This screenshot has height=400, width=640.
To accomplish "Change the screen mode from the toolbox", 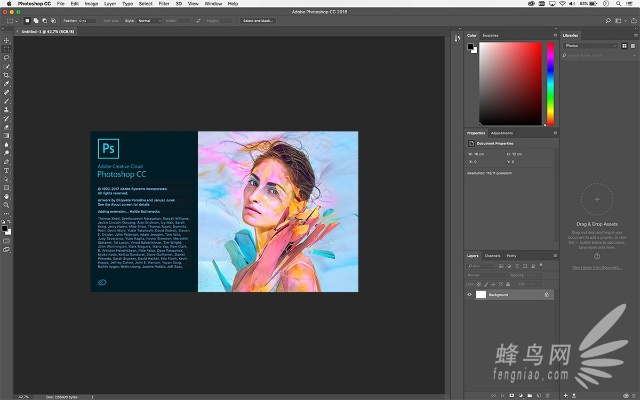I will 6,249.
